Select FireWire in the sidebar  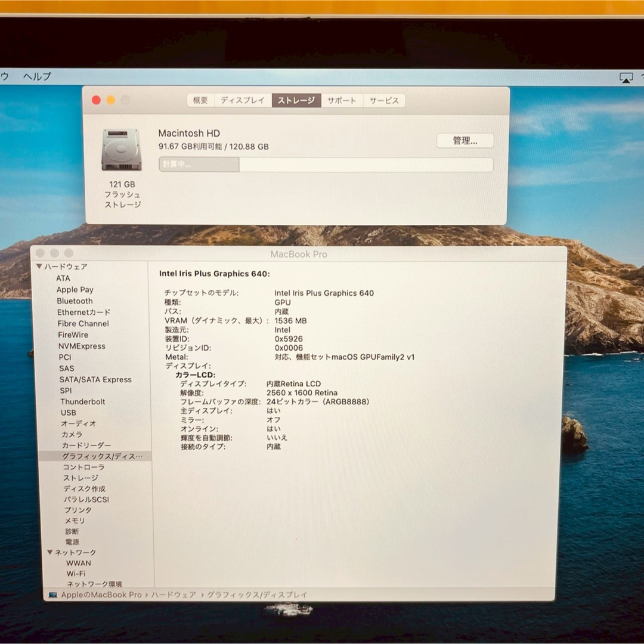point(73,335)
